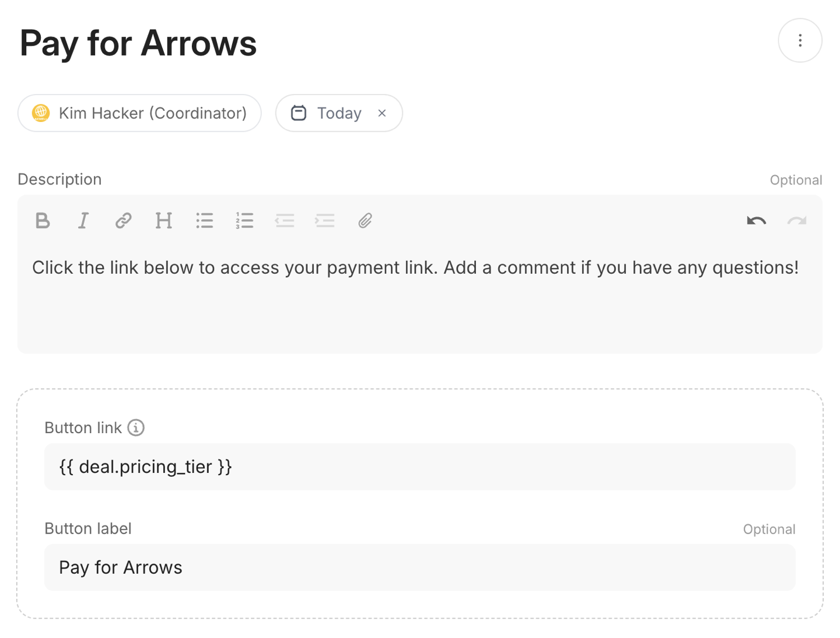This screenshot has height=638, width=840.
Task: Create a numbered list
Action: pyautogui.click(x=244, y=221)
